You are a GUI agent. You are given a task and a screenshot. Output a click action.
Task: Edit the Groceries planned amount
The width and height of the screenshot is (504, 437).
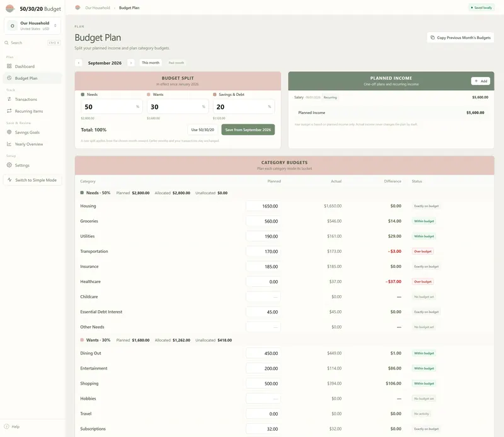[x=263, y=221]
